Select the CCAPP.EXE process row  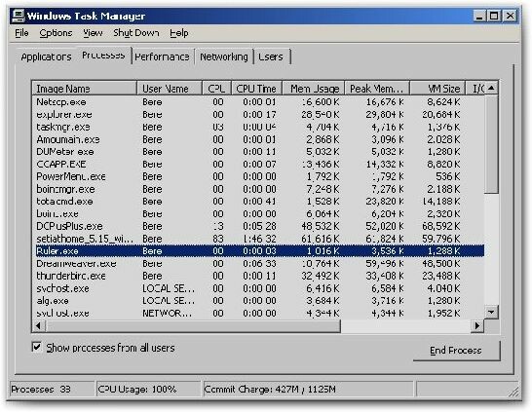(258, 165)
